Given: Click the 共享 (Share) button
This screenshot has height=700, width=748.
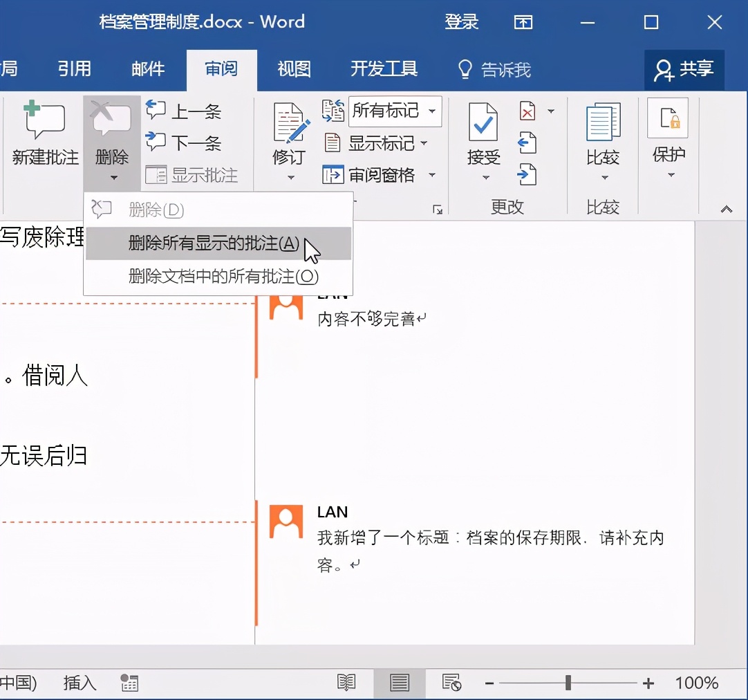Looking at the screenshot, I should point(684,68).
